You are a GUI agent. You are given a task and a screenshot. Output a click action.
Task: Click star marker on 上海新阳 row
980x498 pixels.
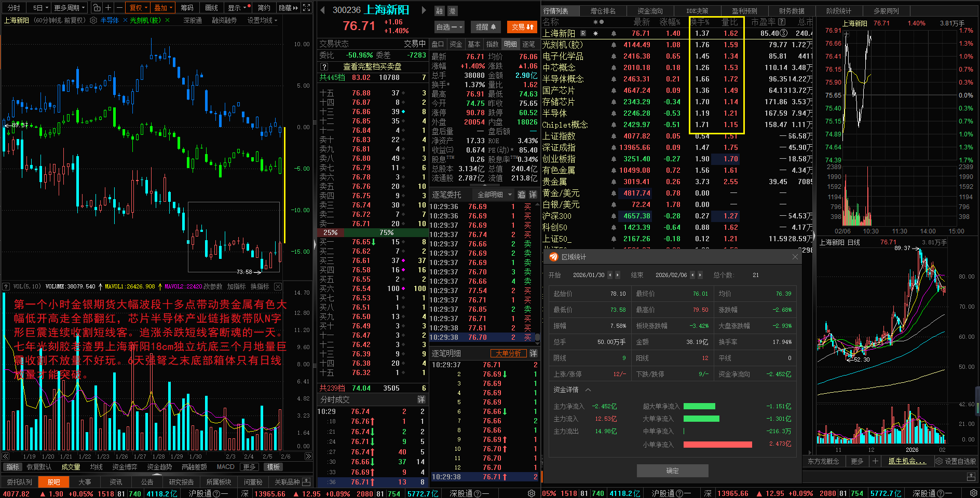[x=595, y=33]
